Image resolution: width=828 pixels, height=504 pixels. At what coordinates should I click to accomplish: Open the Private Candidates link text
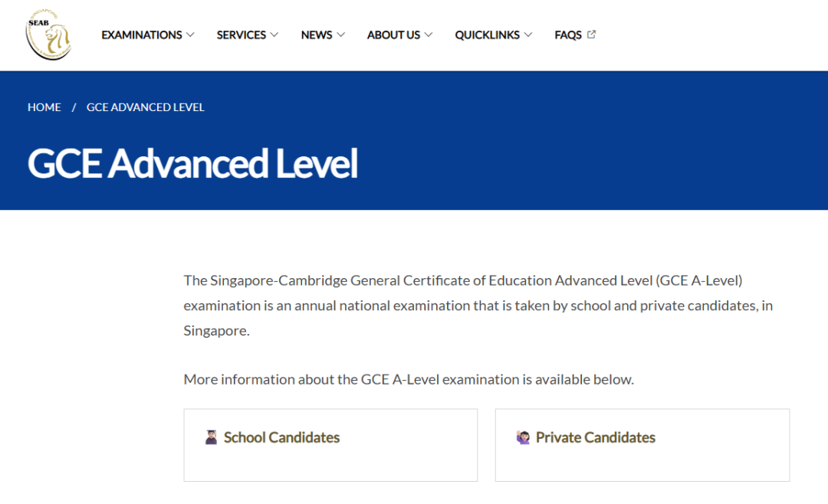[595, 437]
